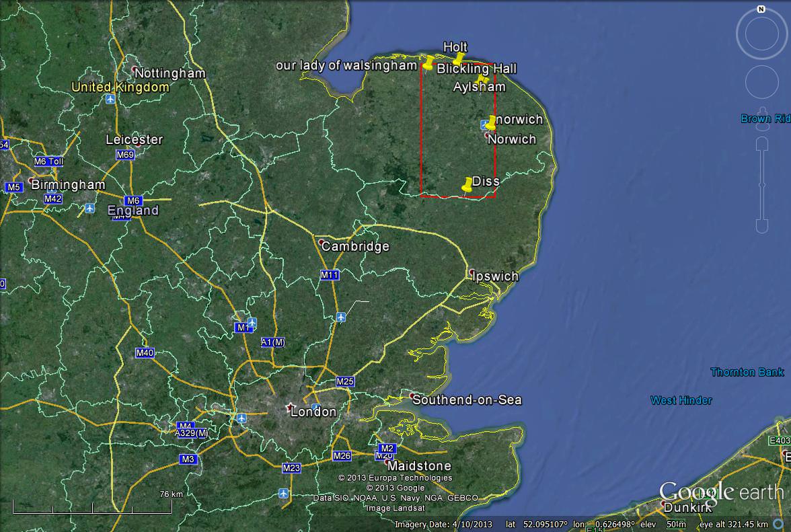
Task: Click the Thornton Bank sea label
Action: pos(747,372)
